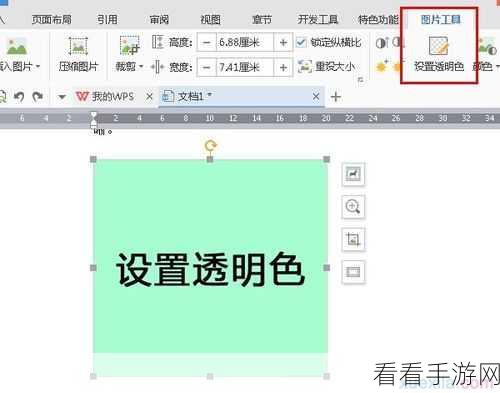The image size is (500, 393).
Task: Click the increase brightness sun icon
Action: point(382,67)
